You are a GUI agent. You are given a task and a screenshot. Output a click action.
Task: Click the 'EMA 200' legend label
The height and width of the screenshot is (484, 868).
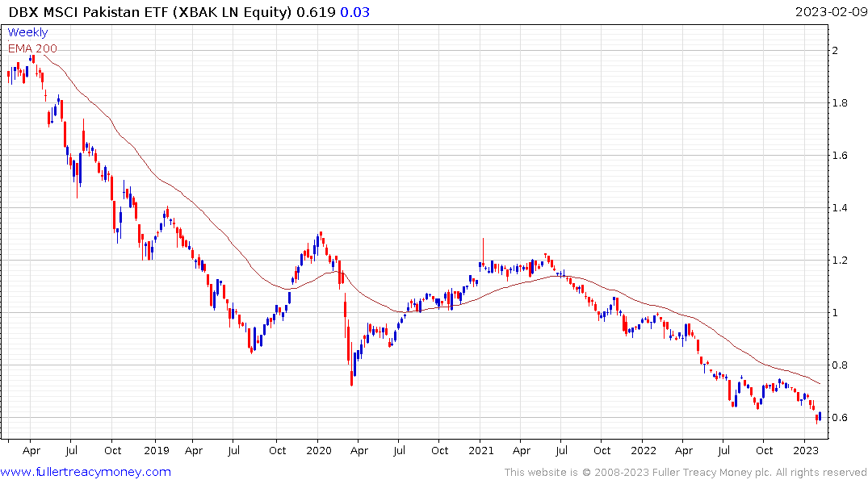(x=32, y=48)
